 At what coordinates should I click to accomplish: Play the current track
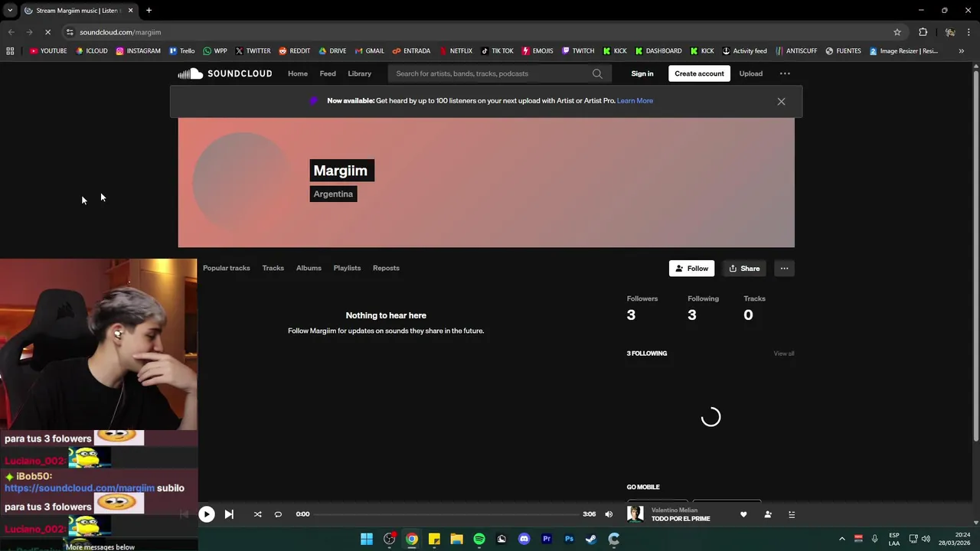207,514
